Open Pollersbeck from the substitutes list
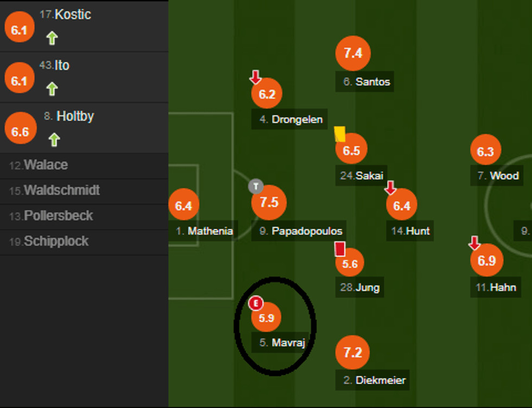Viewport: 532px width, 408px height. click(58, 216)
